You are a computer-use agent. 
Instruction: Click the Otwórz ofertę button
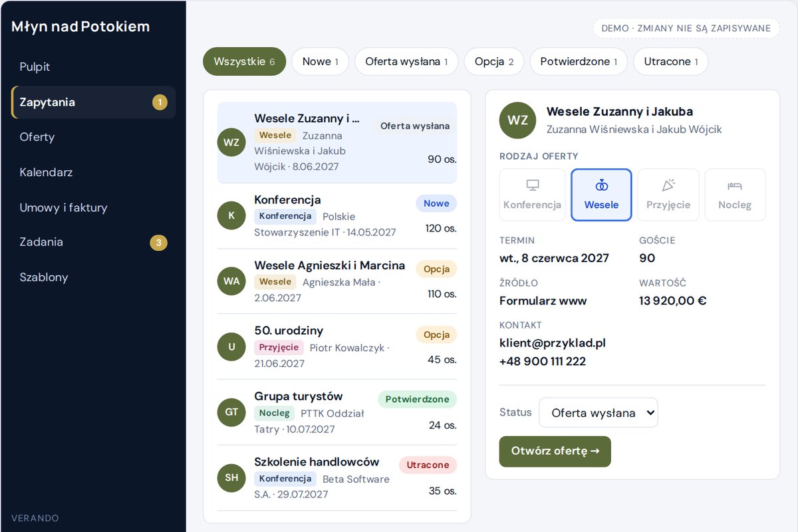[x=555, y=452]
